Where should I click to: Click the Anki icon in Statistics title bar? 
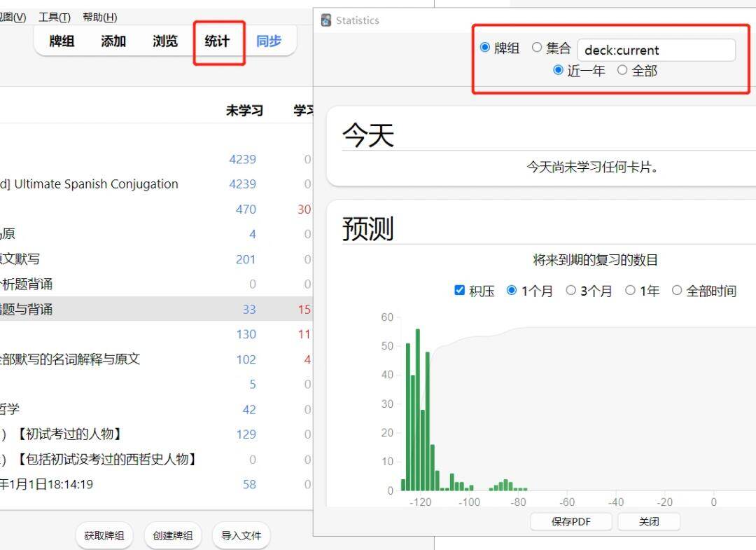[326, 20]
